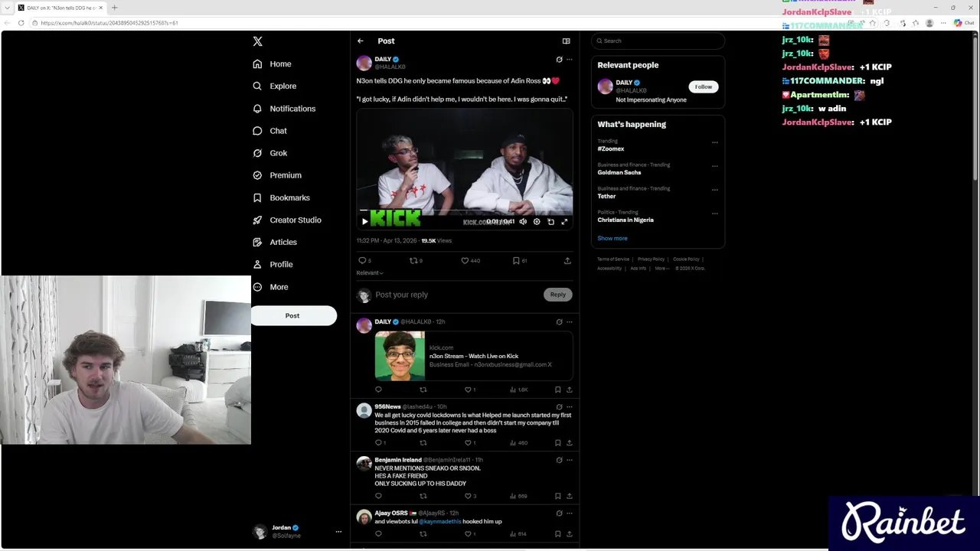The height and width of the screenshot is (551, 980).
Task: Click the Post your reply field
Action: pyautogui.click(x=458, y=295)
